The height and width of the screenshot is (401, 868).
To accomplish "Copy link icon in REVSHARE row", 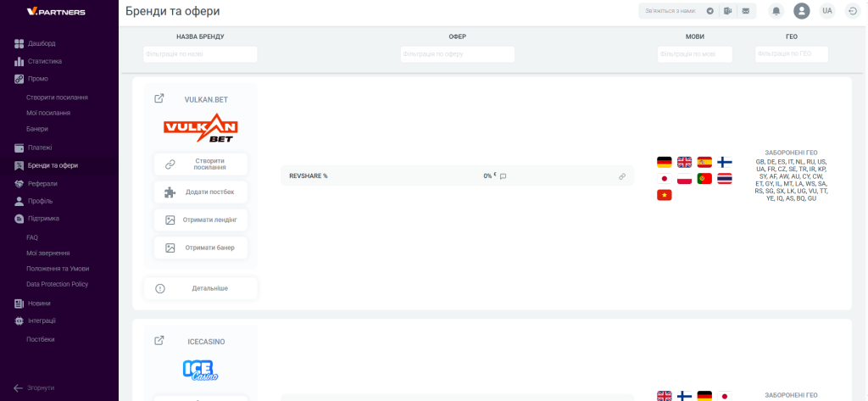I will (x=621, y=176).
